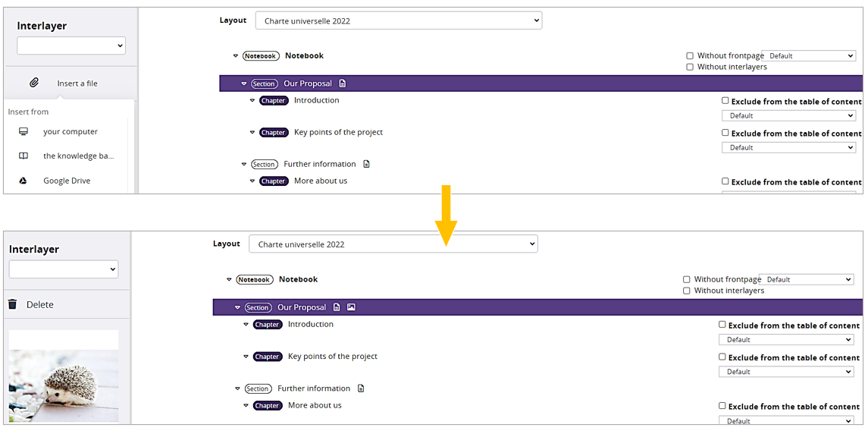Click document icon next to Further information in top panel
The image size is (868, 431).
click(x=366, y=164)
